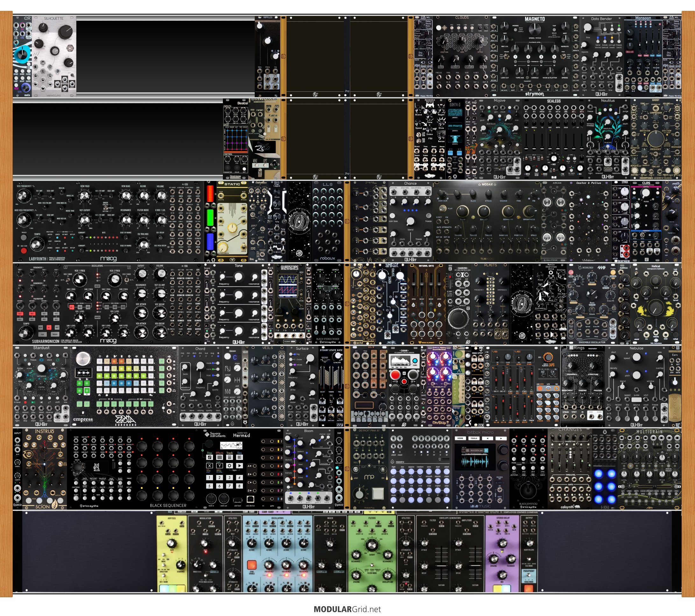Click the Mojave module
Image resolution: width=695 pixels, height=616 pixels.
click(x=500, y=139)
